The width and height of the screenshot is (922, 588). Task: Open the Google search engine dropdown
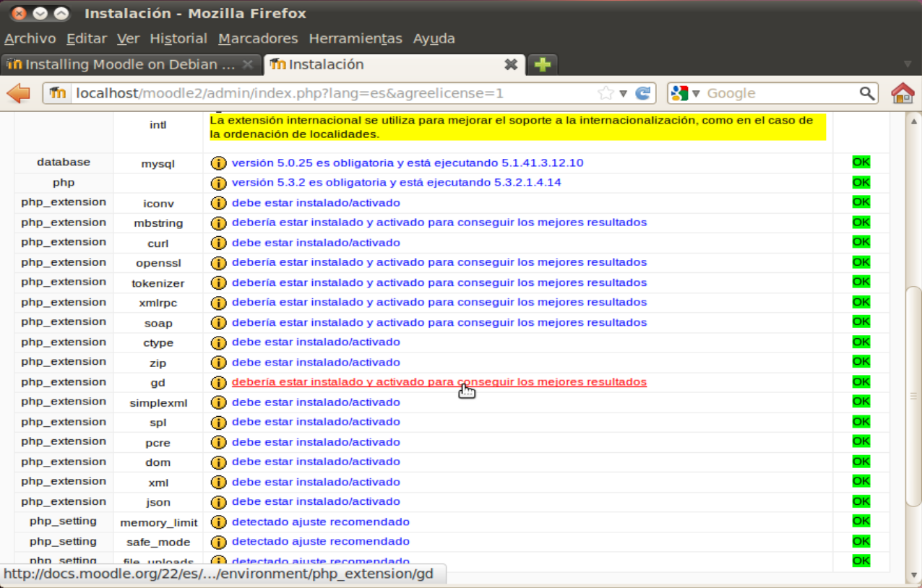pyautogui.click(x=685, y=93)
